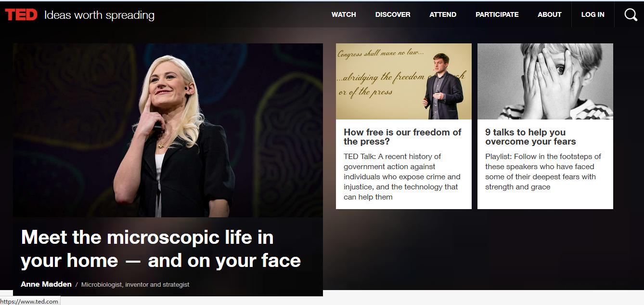Expand the ATTEND navigation menu
Viewport: 644px width, 305px height.
click(443, 14)
